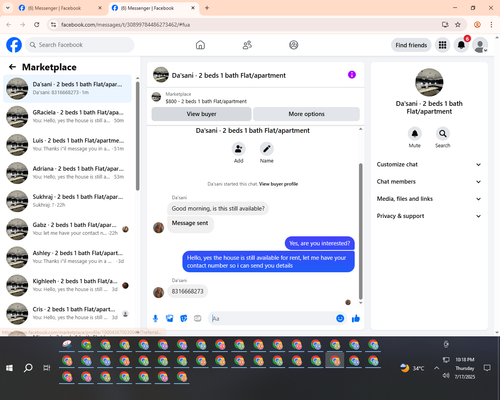Expand Customize chat section
This screenshot has width=500, height=400.
(429, 164)
